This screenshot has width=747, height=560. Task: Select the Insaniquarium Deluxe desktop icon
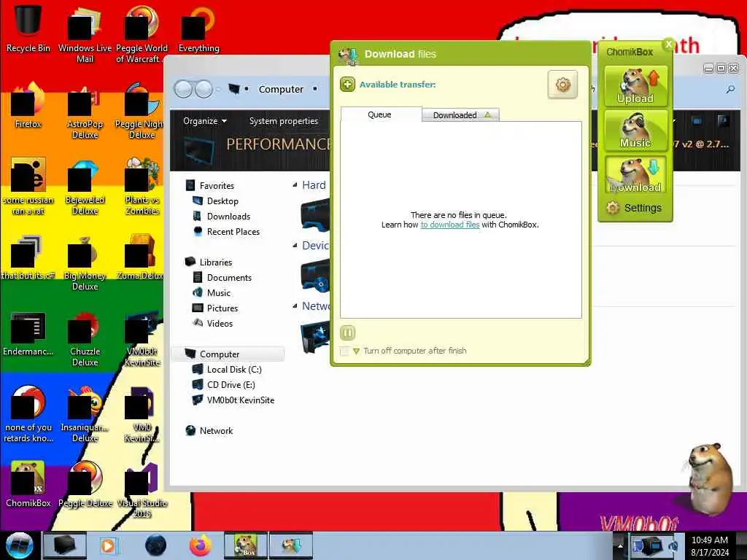(85, 414)
